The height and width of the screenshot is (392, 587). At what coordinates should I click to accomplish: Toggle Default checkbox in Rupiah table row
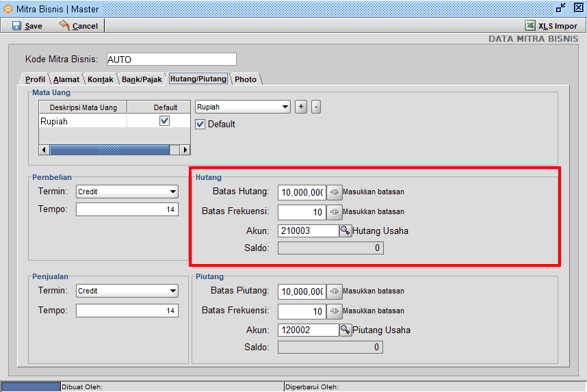pyautogui.click(x=164, y=121)
